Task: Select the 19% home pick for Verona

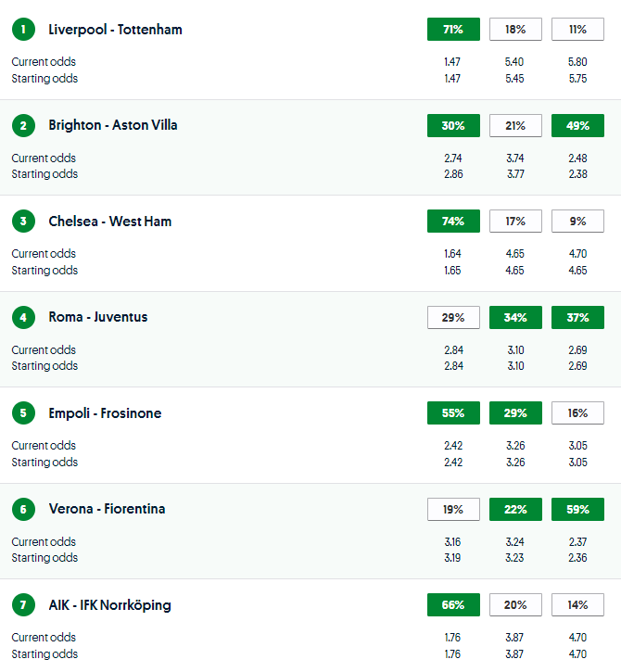Action: (x=453, y=509)
